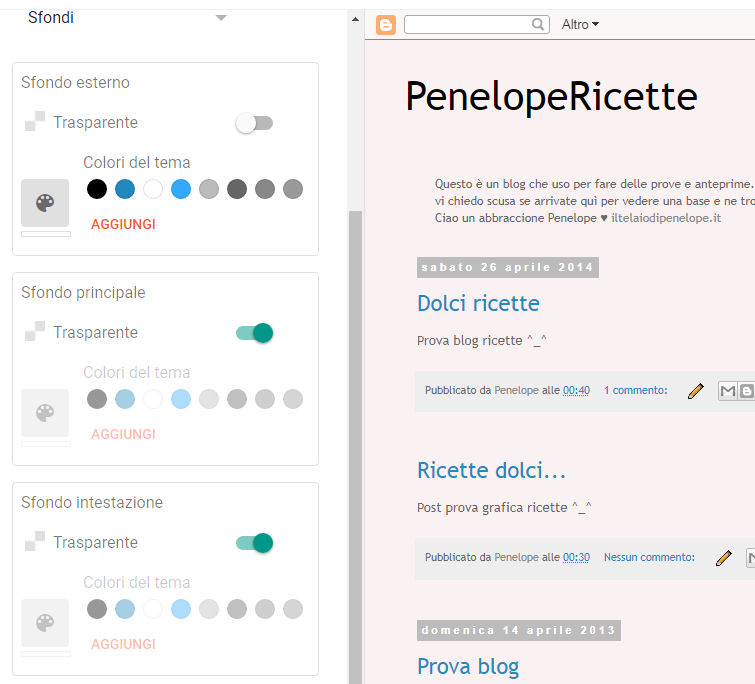The image size is (755, 684).
Task: Open the 1 commento link
Action: point(636,390)
